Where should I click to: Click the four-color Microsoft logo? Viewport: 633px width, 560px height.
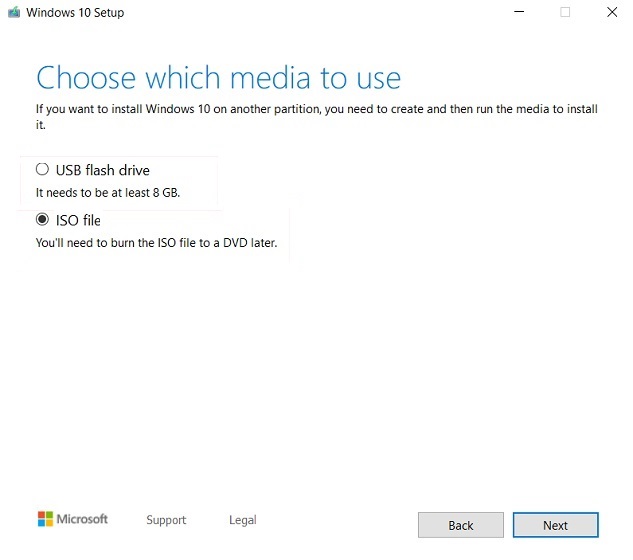point(45,519)
